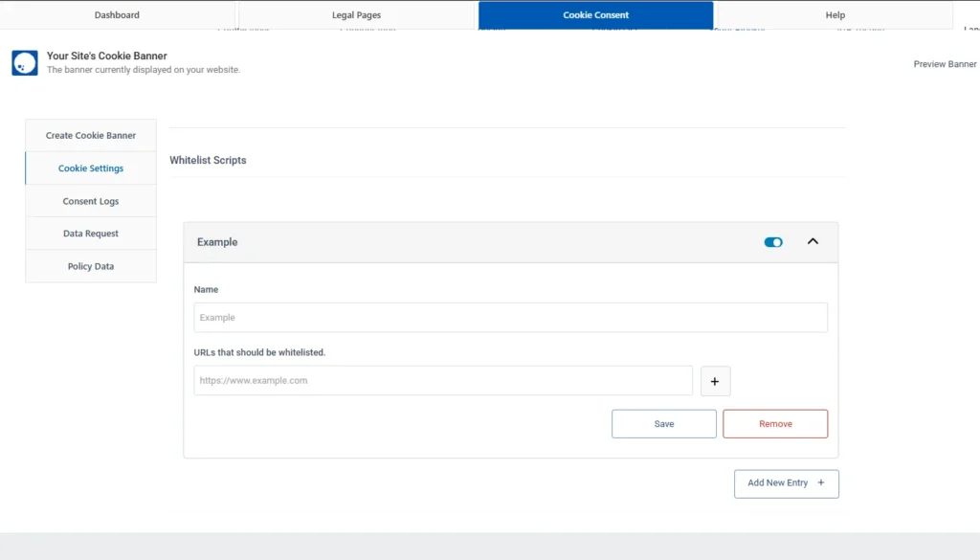
Task: Open Policy Data in the sidebar
Action: 91,265
